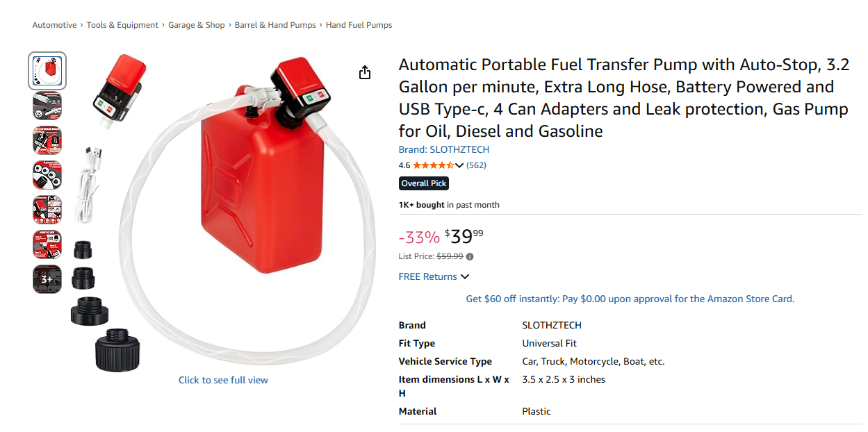The width and height of the screenshot is (868, 432).
Task: Open Barrel & Hand Pumps breadcrumb
Action: [x=275, y=25]
